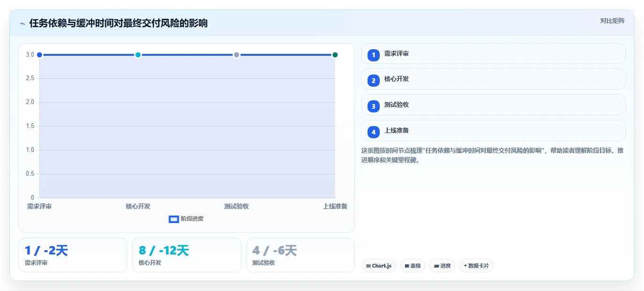Viewport: 644px width, 291px height.
Task: Click the 需求评审 x-axis label
Action: [x=39, y=206]
